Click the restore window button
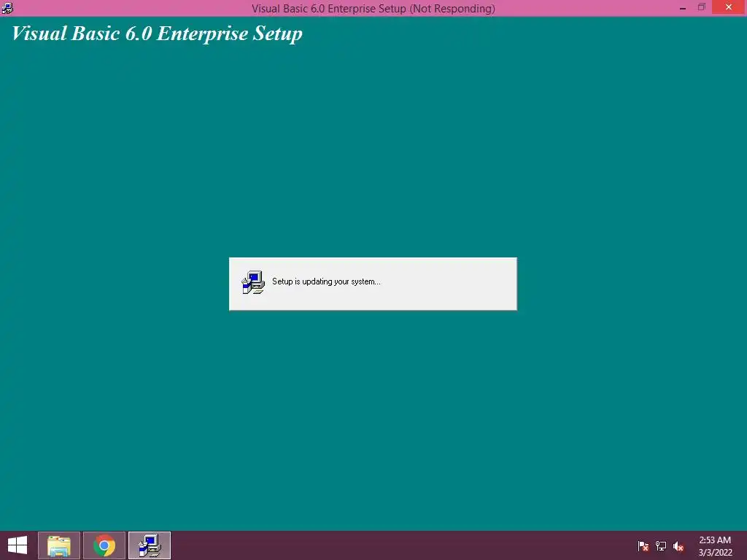747x560 pixels. click(x=702, y=7)
